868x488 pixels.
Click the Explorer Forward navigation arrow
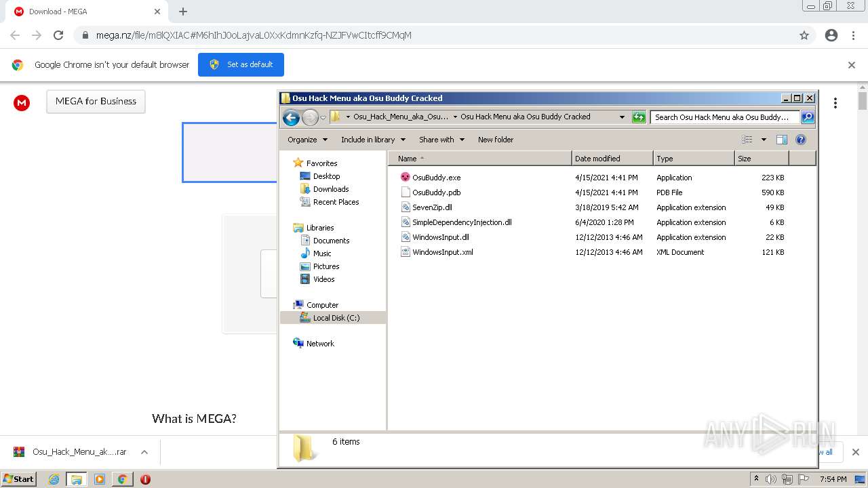(310, 117)
